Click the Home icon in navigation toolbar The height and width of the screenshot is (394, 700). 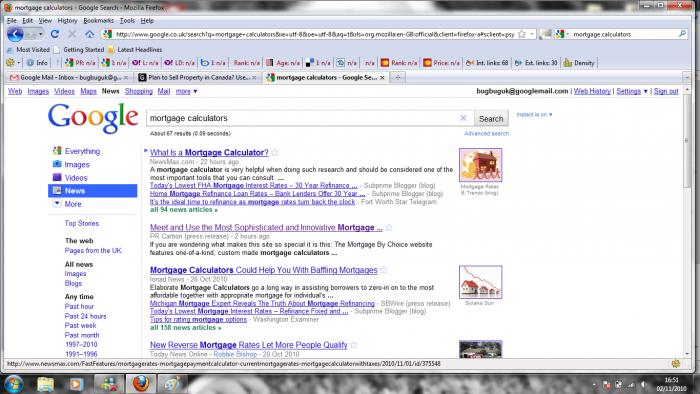point(89,34)
